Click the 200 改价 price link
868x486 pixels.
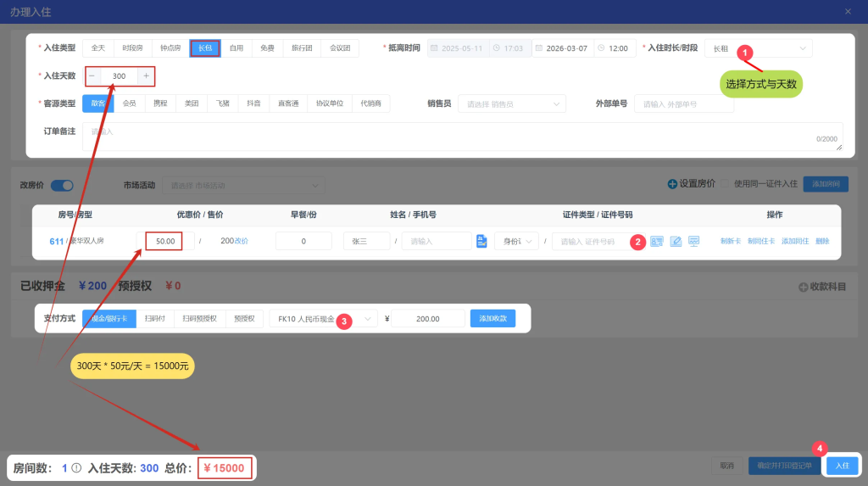click(234, 242)
